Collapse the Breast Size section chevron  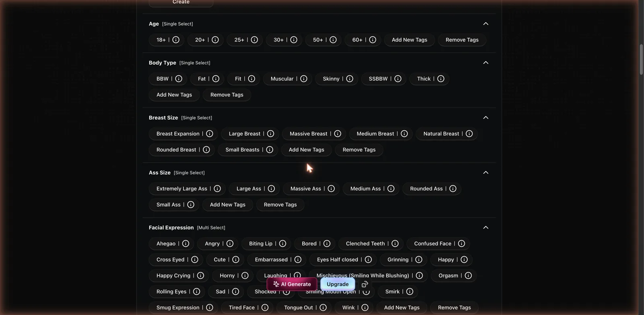pos(486,117)
